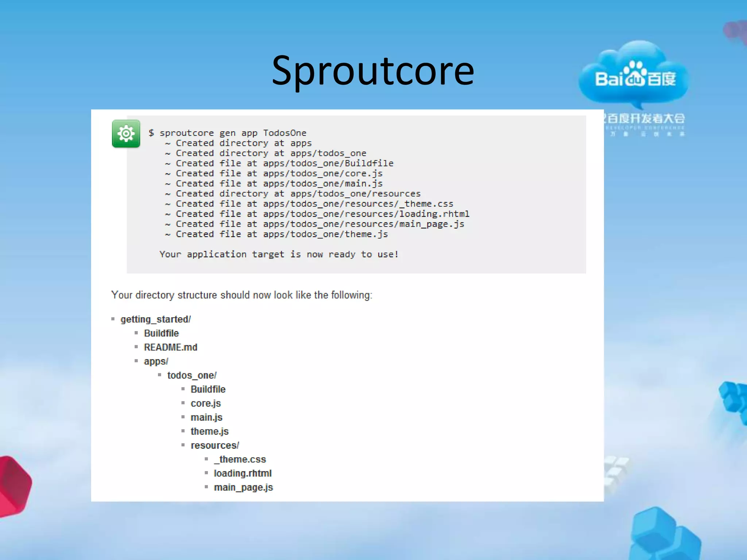Click the line "Created directory at apps"
The width and height of the screenshot is (747, 560).
point(239,143)
